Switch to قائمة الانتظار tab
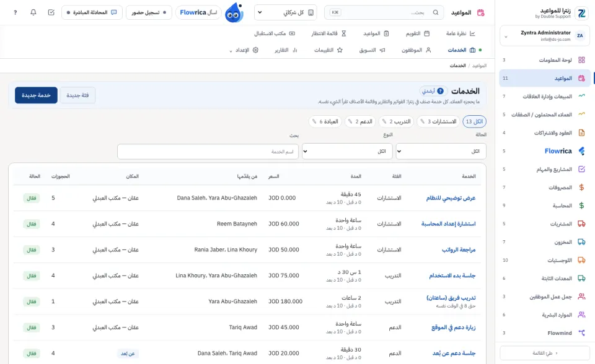This screenshot has height=364, width=595. tap(328, 33)
